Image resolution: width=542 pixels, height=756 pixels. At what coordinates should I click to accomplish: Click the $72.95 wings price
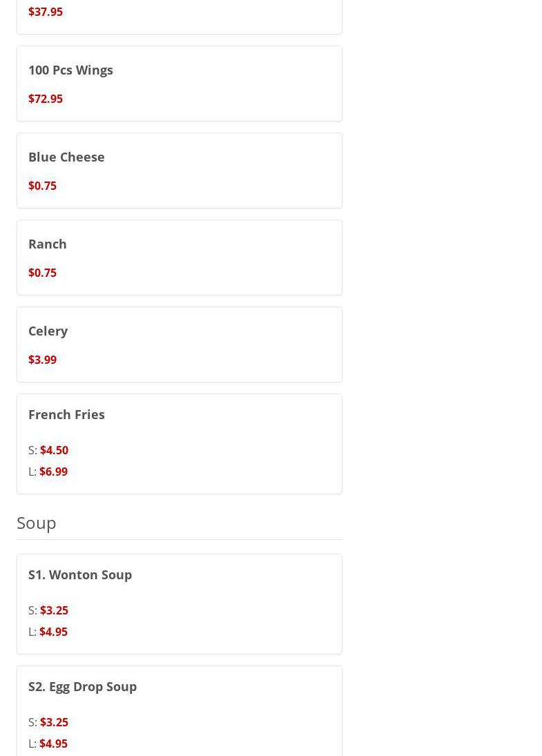click(46, 99)
